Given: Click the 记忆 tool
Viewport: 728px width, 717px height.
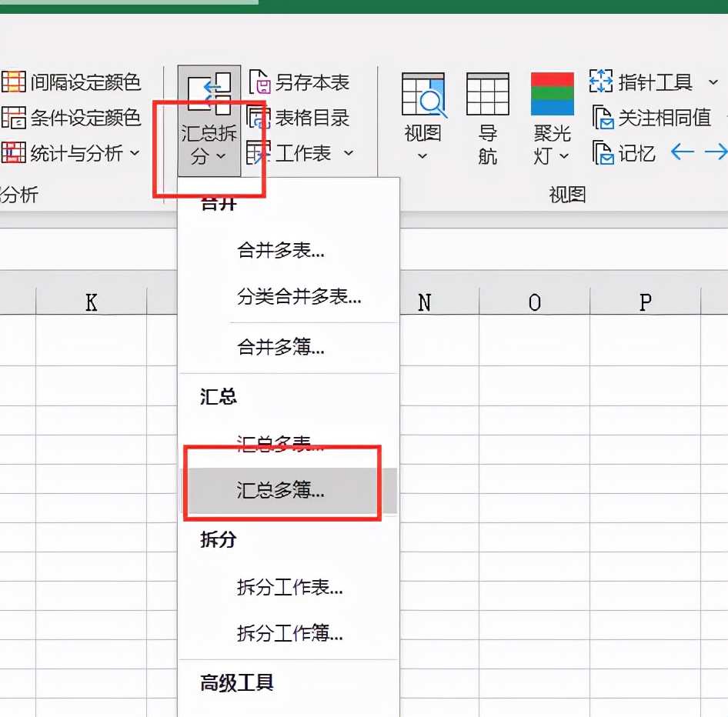Looking at the screenshot, I should tap(624, 153).
